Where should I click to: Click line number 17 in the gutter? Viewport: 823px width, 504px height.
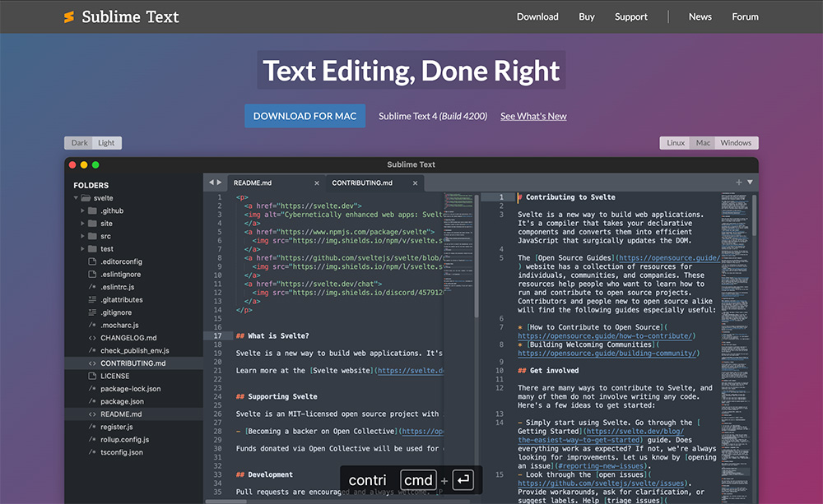(x=218, y=335)
